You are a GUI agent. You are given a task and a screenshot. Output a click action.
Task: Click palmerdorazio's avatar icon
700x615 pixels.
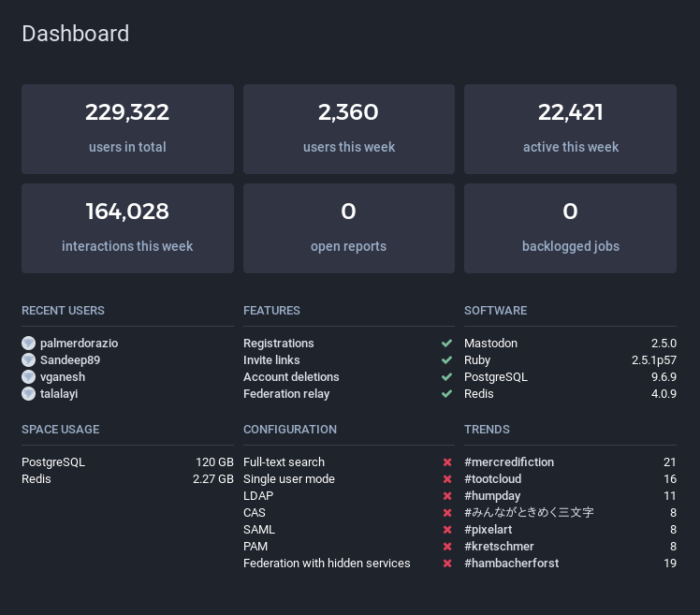point(29,343)
